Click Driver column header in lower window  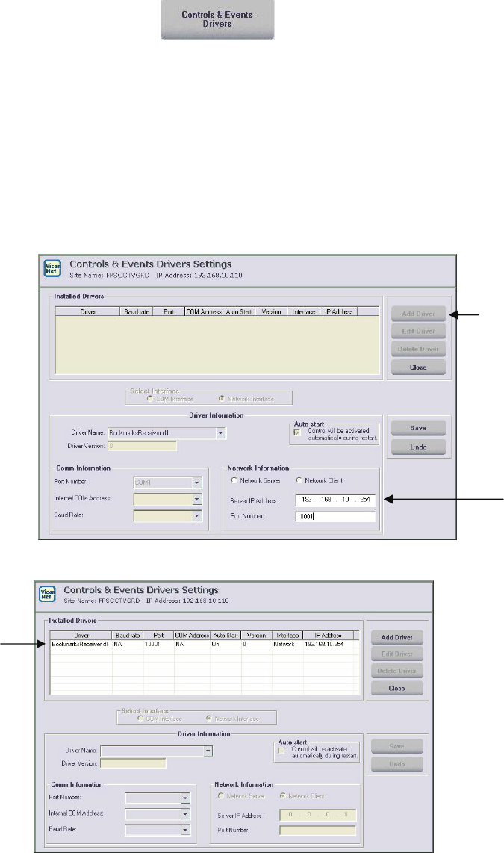click(x=81, y=636)
